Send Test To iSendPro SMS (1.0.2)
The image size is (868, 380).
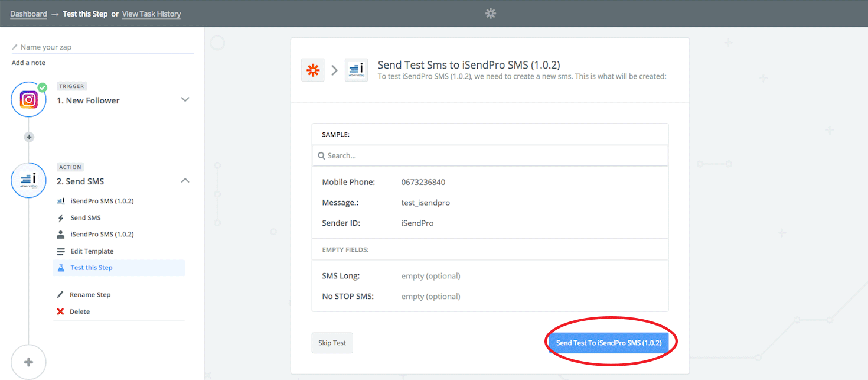point(608,343)
